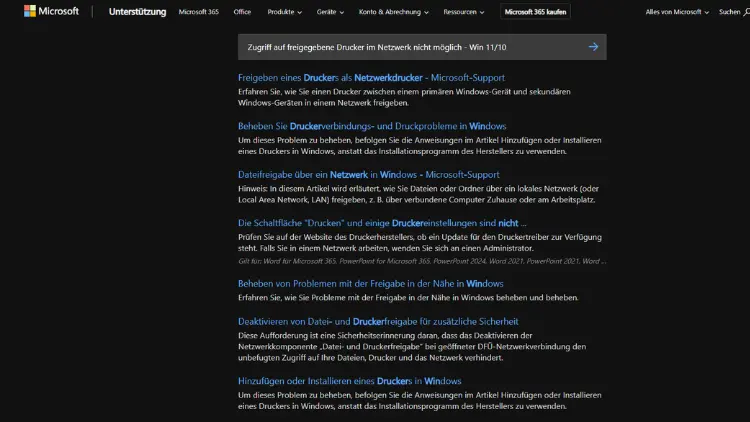Image resolution: width=750 pixels, height=422 pixels.
Task: Open the Unterstützung home link
Action: coord(137,12)
